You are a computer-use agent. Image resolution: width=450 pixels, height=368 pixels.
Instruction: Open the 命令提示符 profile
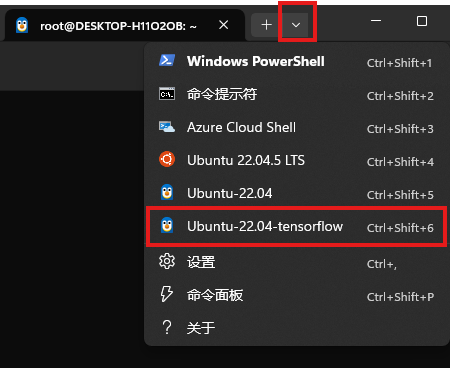tap(296, 94)
